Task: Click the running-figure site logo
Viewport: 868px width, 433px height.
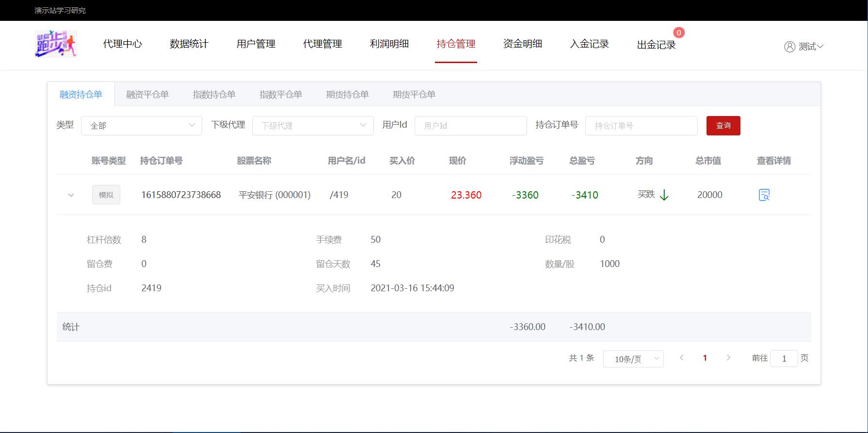Action: [56, 44]
